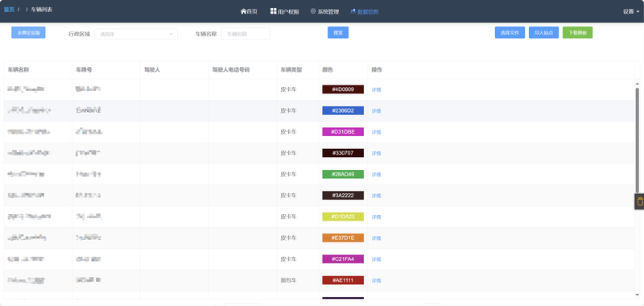Click the #D31DBE magenta color swatch

pos(343,132)
